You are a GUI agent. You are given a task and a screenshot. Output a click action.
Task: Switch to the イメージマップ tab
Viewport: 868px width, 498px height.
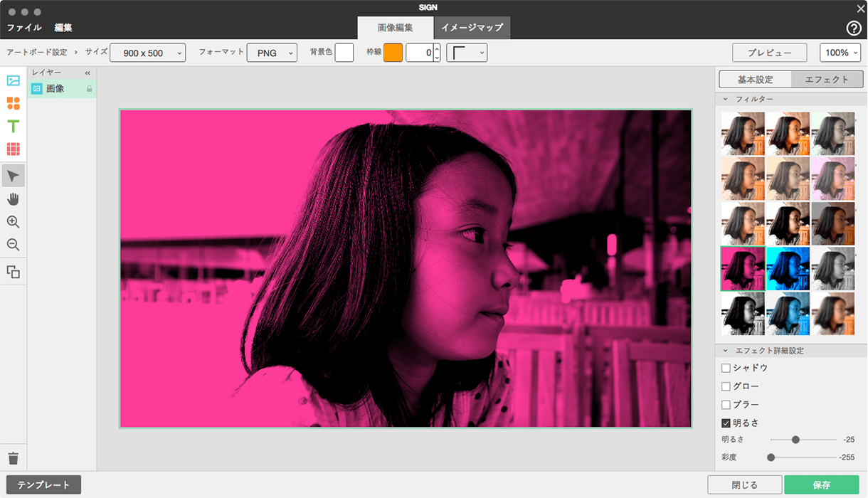472,28
